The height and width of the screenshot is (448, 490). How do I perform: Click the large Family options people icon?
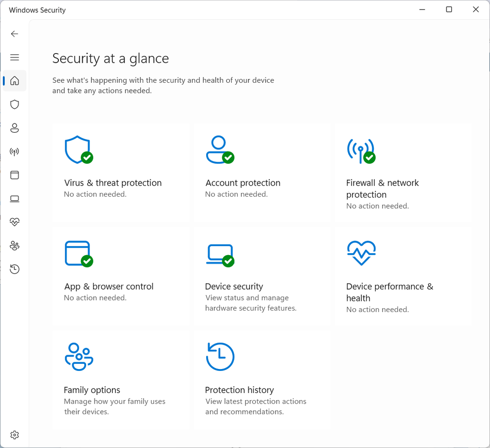point(79,357)
